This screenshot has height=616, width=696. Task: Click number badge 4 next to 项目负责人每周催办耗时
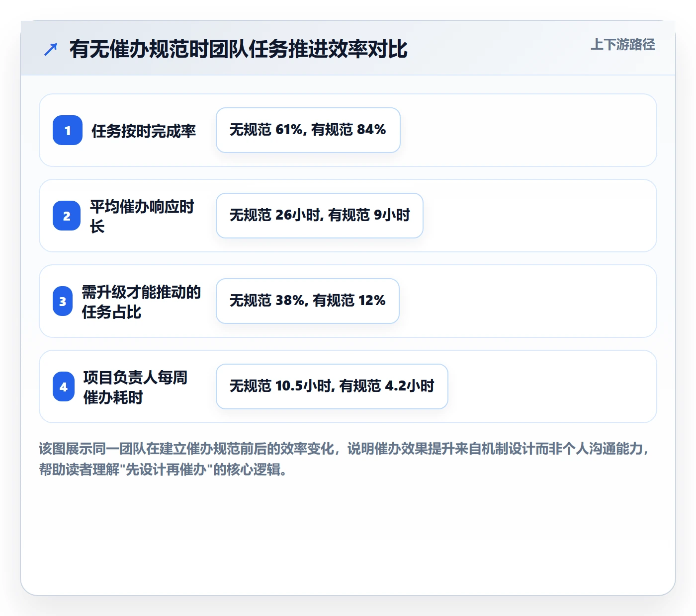(64, 386)
